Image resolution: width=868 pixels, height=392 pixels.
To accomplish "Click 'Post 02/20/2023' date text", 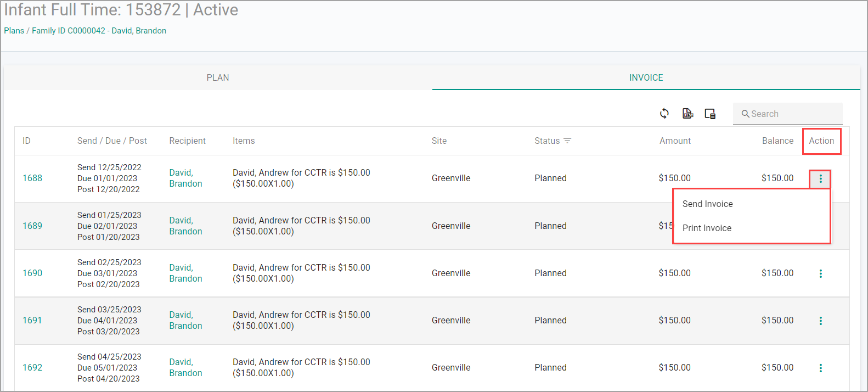I will point(109,284).
